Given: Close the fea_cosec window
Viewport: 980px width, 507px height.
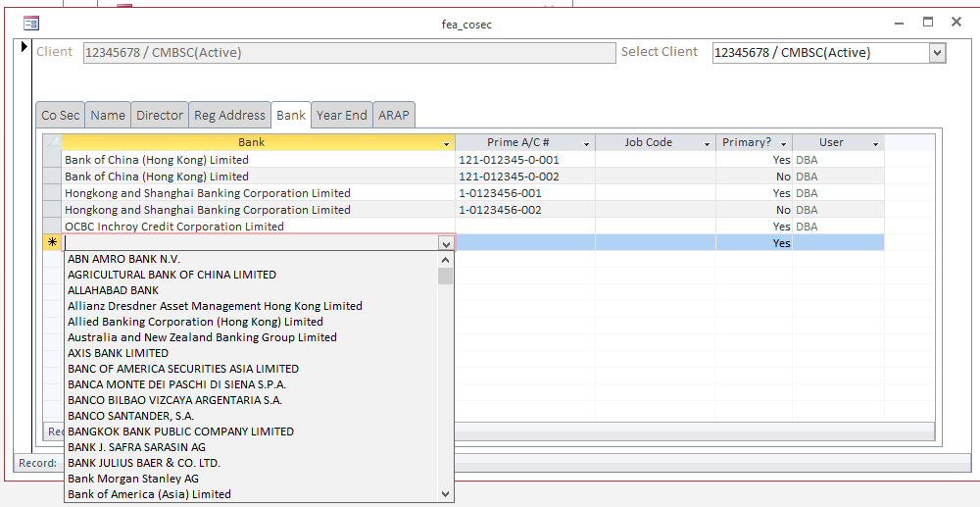Looking at the screenshot, I should (x=956, y=22).
